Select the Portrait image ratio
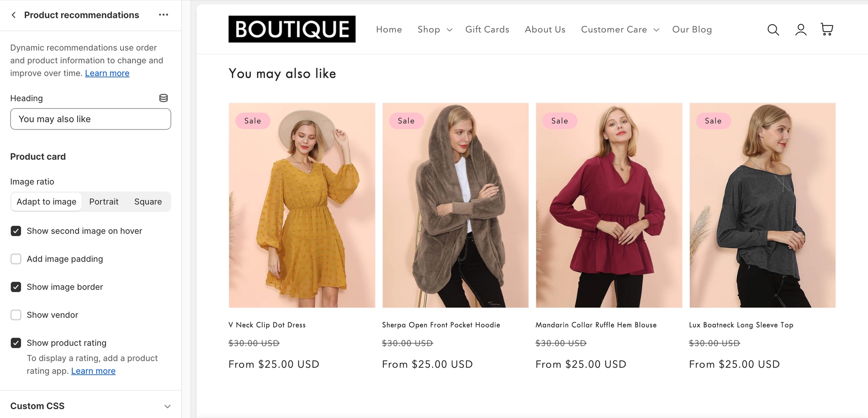Screen dimensions: 868x418 click(104, 202)
